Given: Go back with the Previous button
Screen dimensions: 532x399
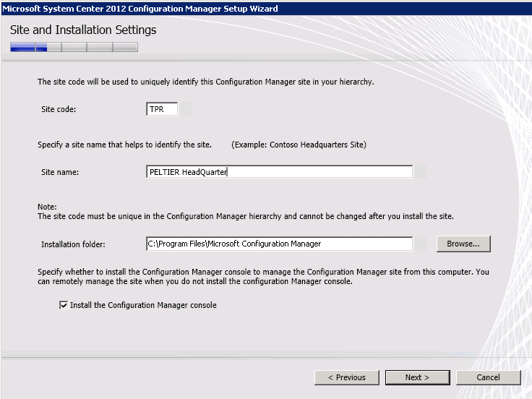Looking at the screenshot, I should [x=347, y=377].
